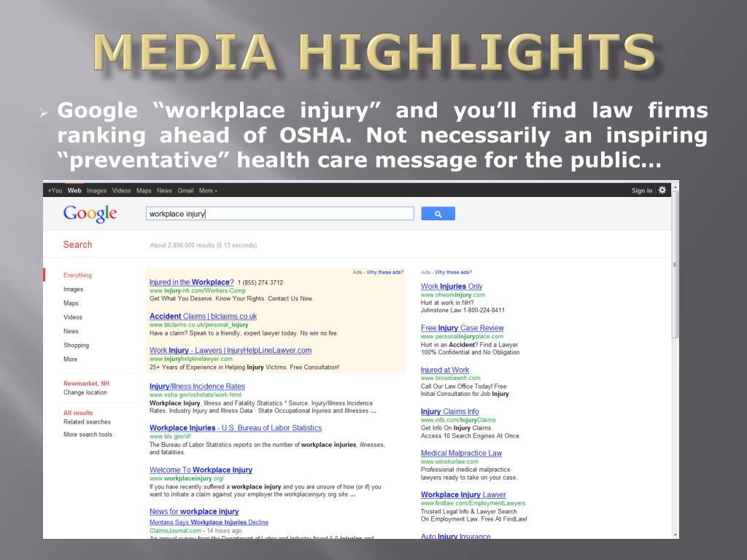This screenshot has height=560, width=747.
Task: Click the Google logo
Action: coord(90,214)
